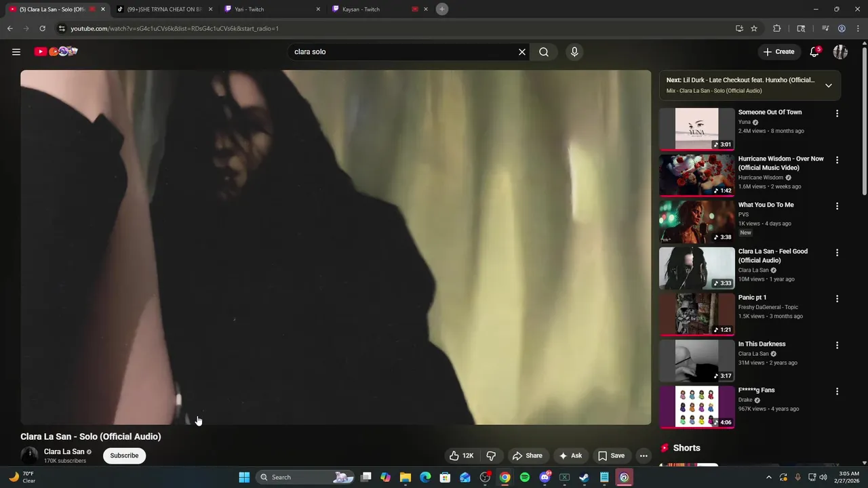Open a new browser tab
This screenshot has width=868, height=488.
(x=441, y=9)
